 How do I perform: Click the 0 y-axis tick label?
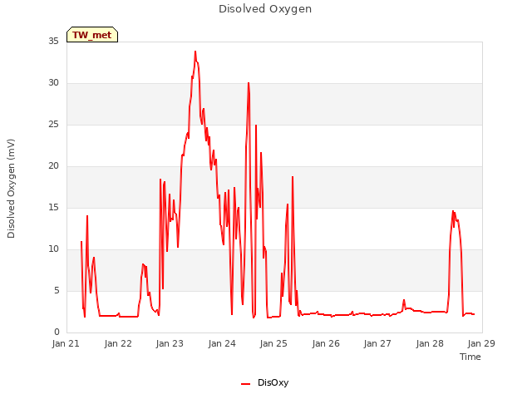pos(57,332)
